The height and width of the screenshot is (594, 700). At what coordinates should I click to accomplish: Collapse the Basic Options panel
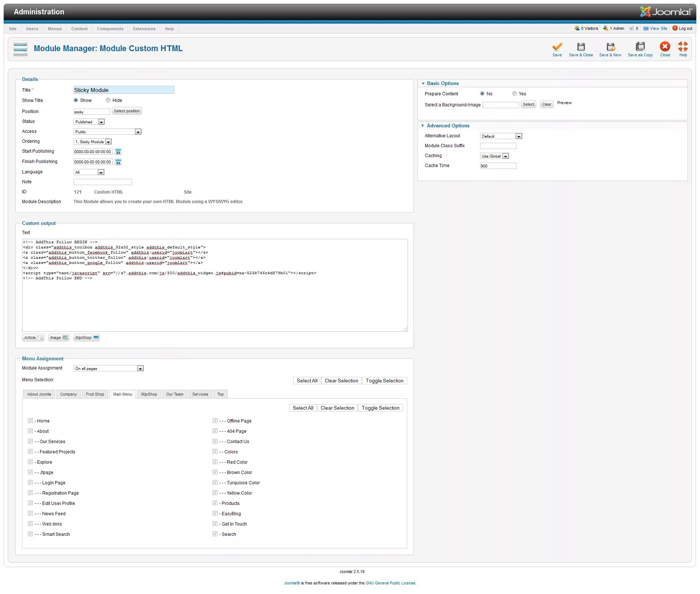point(443,84)
